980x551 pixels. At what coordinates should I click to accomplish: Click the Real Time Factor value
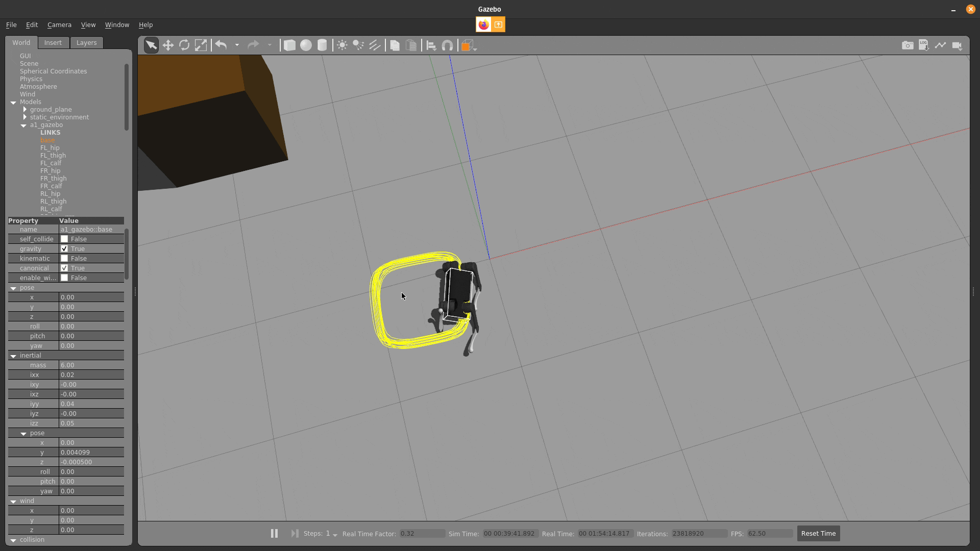pyautogui.click(x=422, y=533)
